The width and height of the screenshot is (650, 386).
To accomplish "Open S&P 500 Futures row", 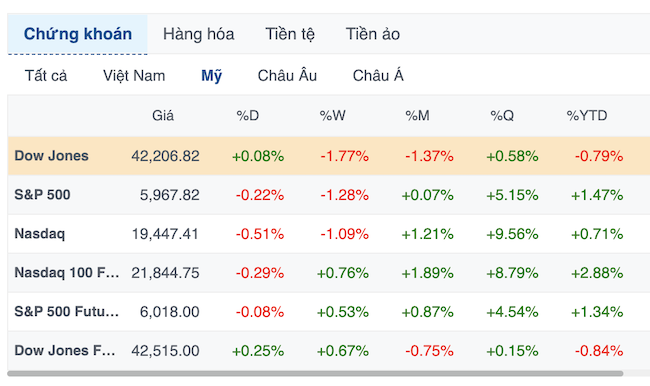I will pyautogui.click(x=329, y=312).
